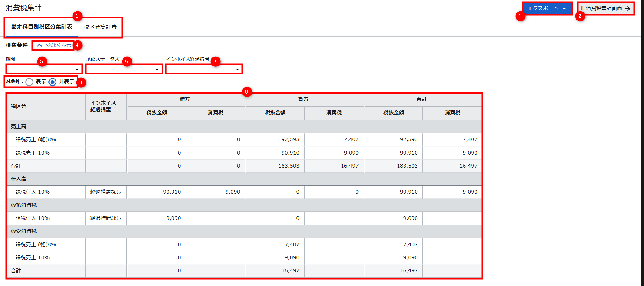Image resolution: width=644 pixels, height=286 pixels.
Task: Select the 課税売上 (軽)8% row under 売上高
Action: point(36,139)
